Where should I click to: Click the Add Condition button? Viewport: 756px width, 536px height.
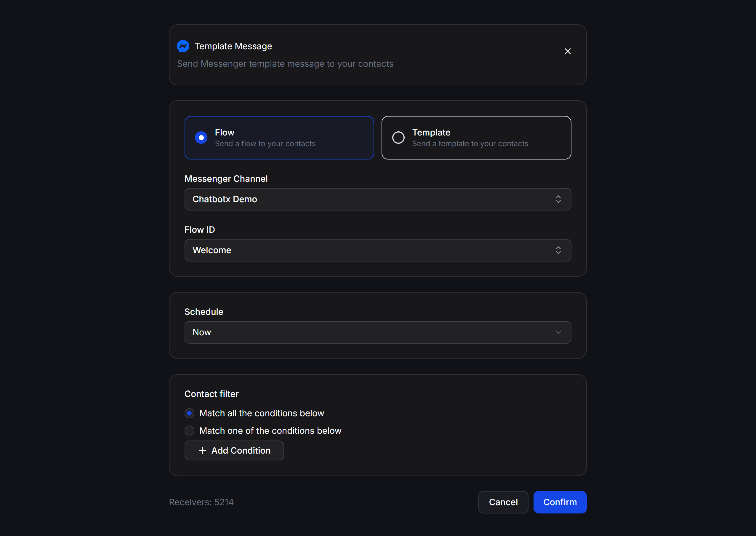point(234,451)
